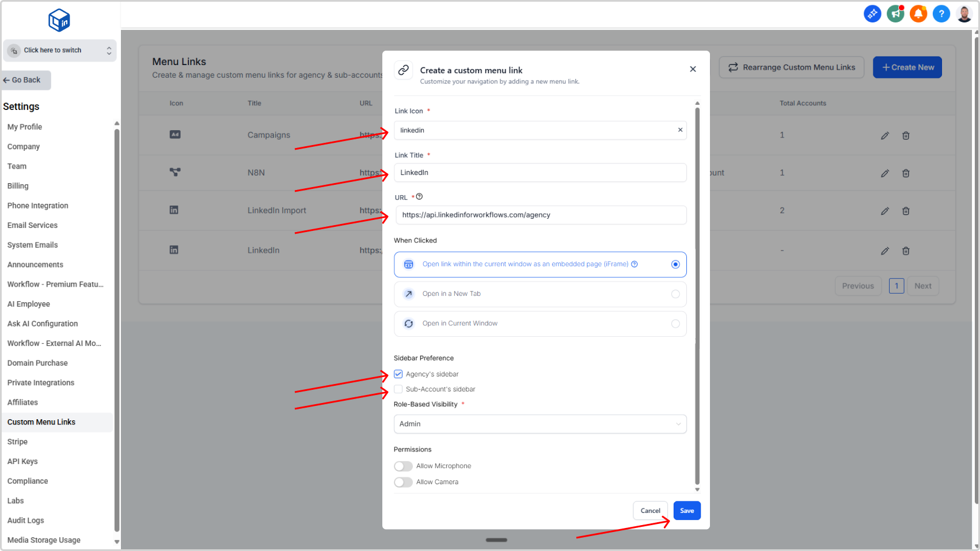Open the Role-Based Visibility dropdown
This screenshot has width=980, height=551.
(x=540, y=424)
